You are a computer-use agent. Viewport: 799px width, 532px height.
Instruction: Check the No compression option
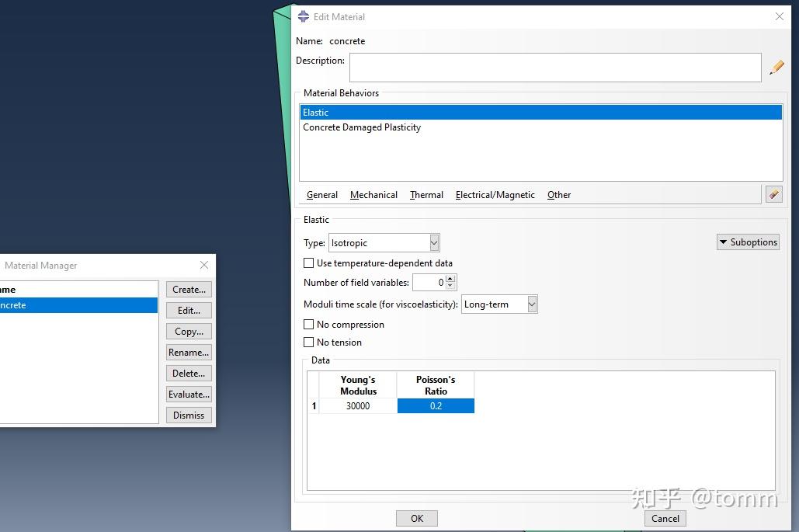pos(308,324)
